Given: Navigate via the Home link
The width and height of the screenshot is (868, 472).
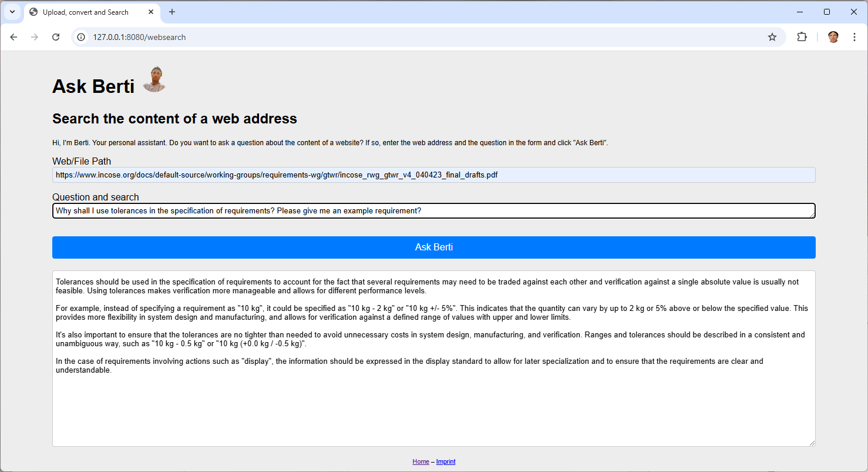Looking at the screenshot, I should (420, 461).
